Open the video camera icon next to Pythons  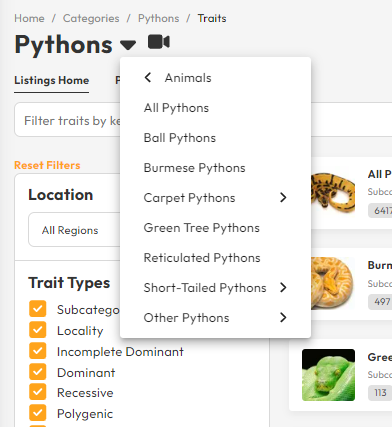click(159, 42)
